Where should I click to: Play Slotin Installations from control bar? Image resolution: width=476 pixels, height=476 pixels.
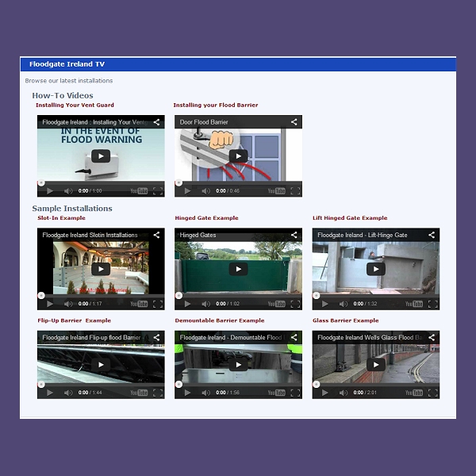(x=50, y=304)
